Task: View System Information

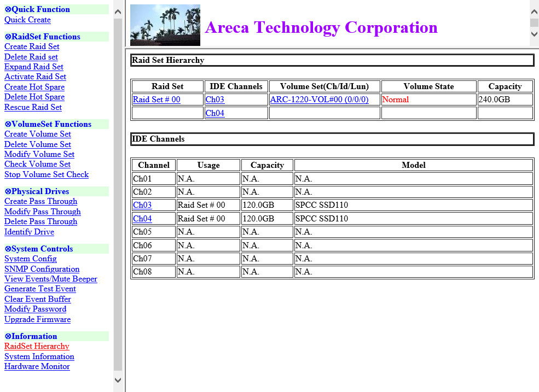Action: coord(39,357)
